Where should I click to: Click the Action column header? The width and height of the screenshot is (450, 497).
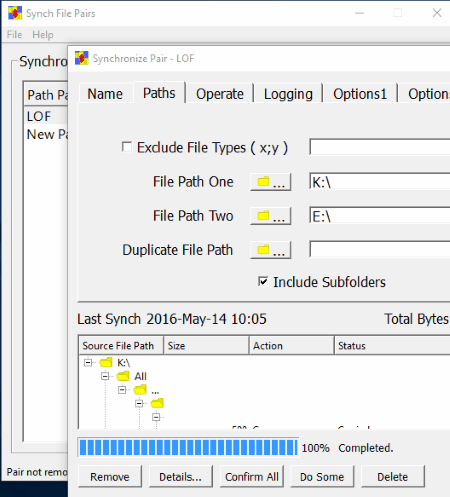[292, 346]
